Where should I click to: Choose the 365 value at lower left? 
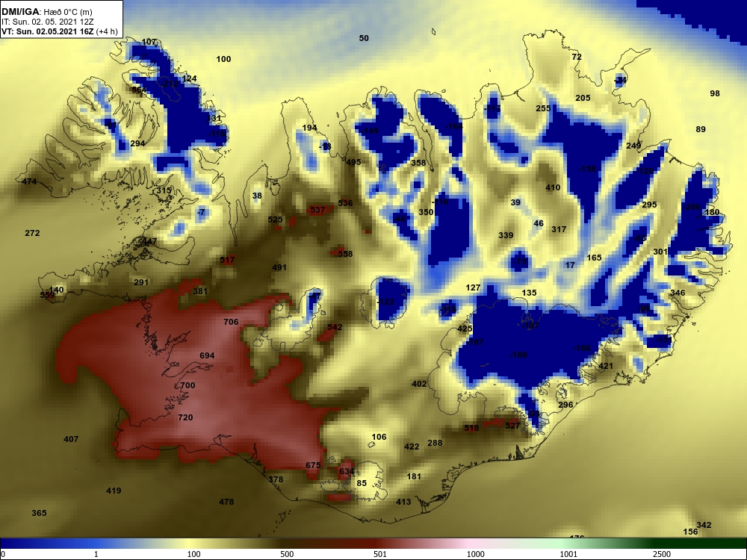pyautogui.click(x=39, y=514)
